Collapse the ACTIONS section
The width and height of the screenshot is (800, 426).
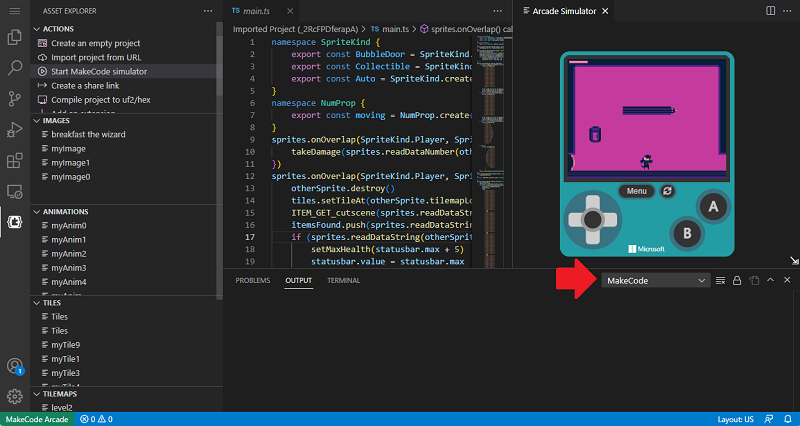pyautogui.click(x=37, y=29)
